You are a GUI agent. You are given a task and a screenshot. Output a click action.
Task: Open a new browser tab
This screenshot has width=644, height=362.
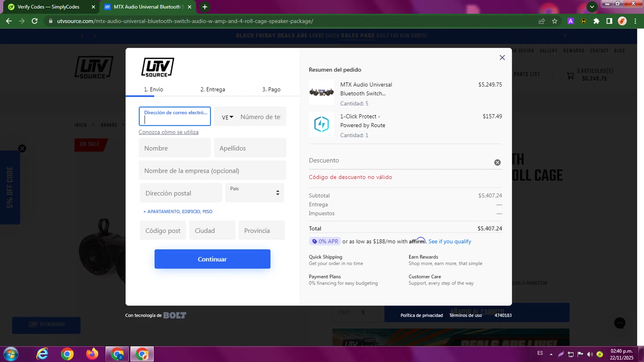(205, 7)
